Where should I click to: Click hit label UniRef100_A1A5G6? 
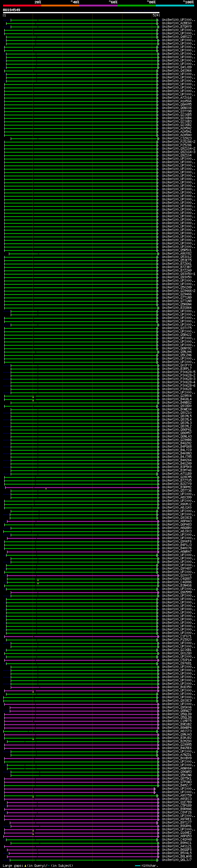click(177, 101)
